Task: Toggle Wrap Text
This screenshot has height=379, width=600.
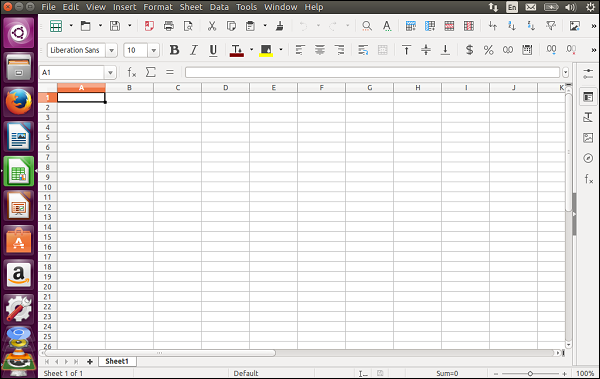Action: [x=363, y=50]
